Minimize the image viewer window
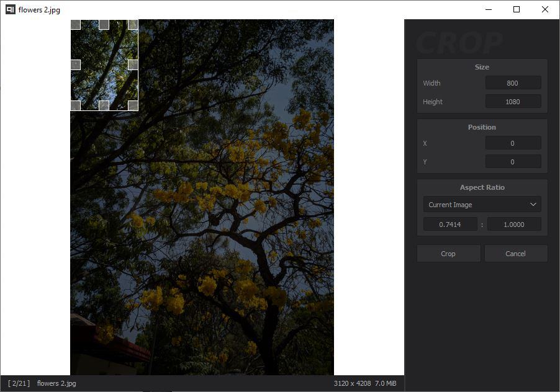Screen dimensions: 560x392 488,9
